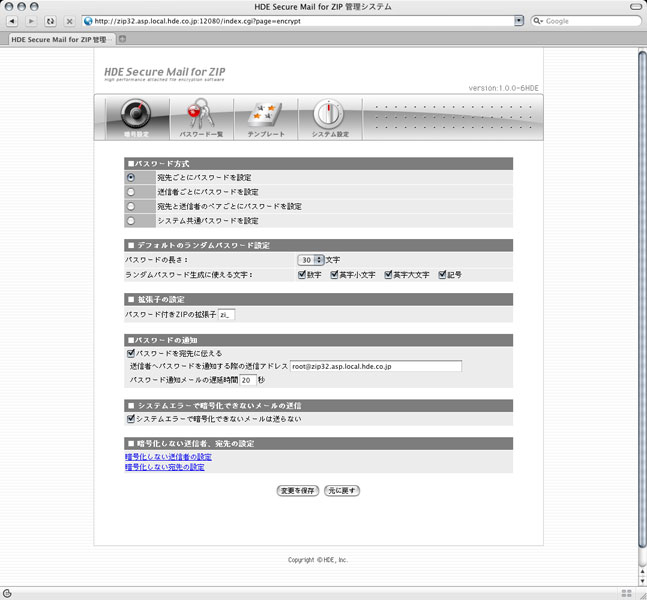Viewport: 647px width, 600px height.
Task: Click Copyright © HDE, Inc. footer text
Action: pyautogui.click(x=318, y=560)
